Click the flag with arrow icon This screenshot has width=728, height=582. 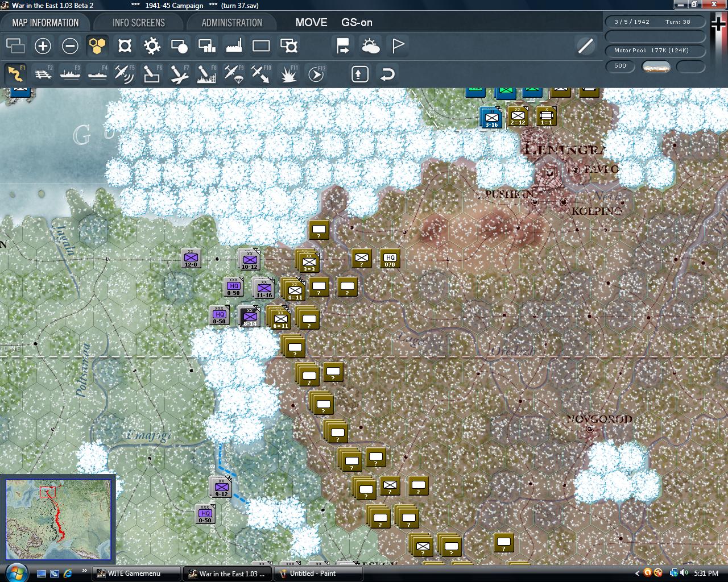tap(343, 45)
